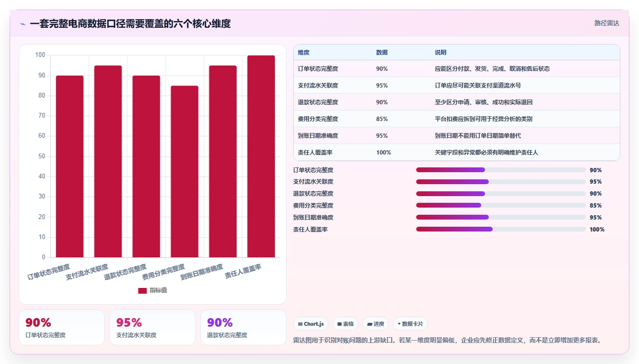Click the 费用分类完整度 bar in chart
Image resolution: width=639 pixels, height=364 pixels.
click(x=185, y=171)
